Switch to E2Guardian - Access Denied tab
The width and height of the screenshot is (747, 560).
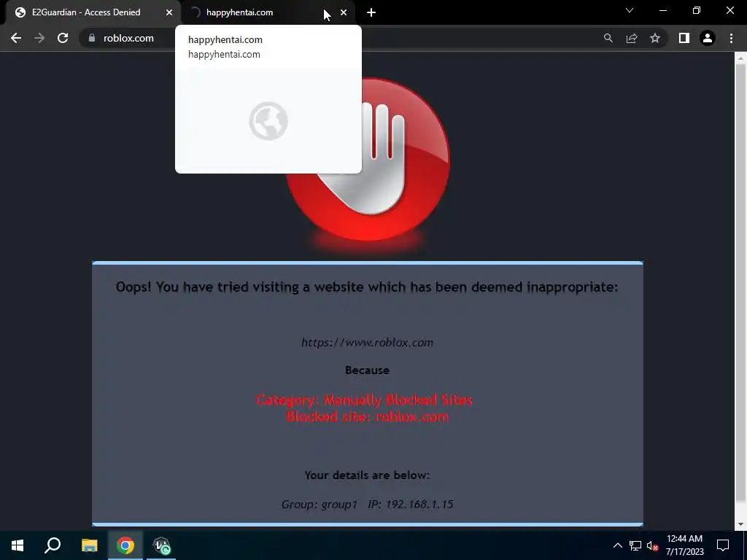click(86, 12)
